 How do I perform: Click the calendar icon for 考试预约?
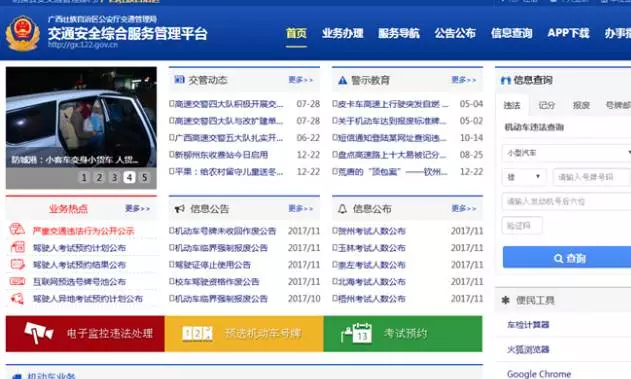tap(357, 333)
